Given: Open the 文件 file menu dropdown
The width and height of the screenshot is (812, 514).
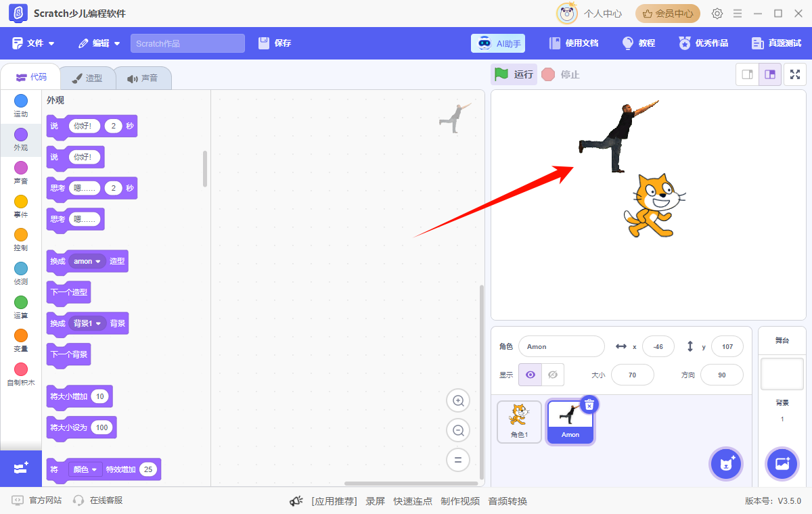Looking at the screenshot, I should click(x=34, y=43).
